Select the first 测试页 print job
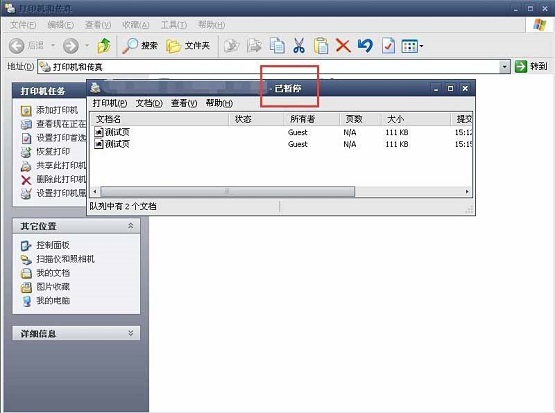The image size is (555, 413). point(112,132)
